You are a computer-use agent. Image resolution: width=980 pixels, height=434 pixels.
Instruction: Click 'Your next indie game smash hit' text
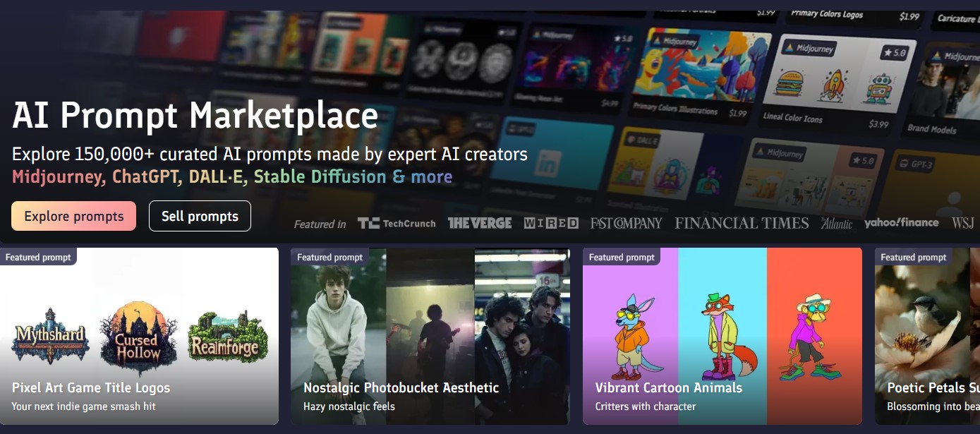(84, 406)
